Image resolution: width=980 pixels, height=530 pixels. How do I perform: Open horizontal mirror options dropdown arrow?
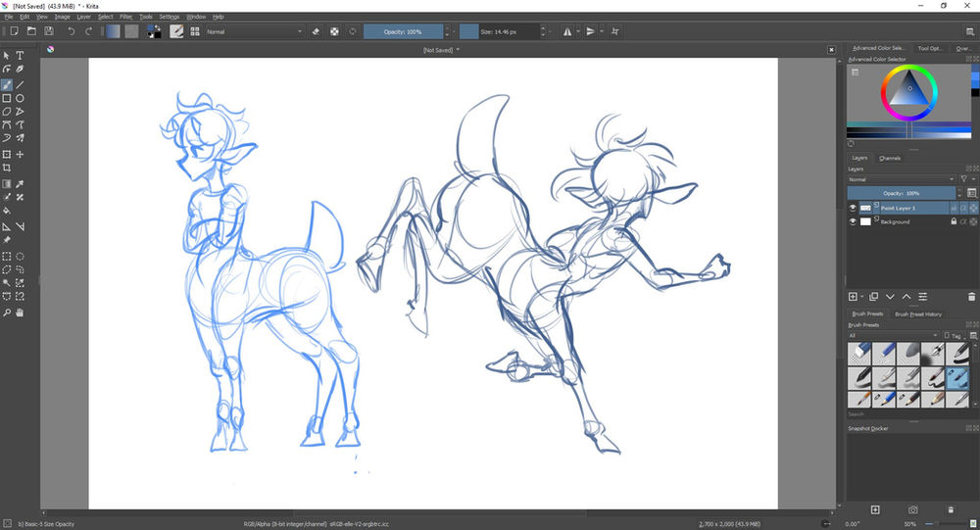(x=578, y=31)
